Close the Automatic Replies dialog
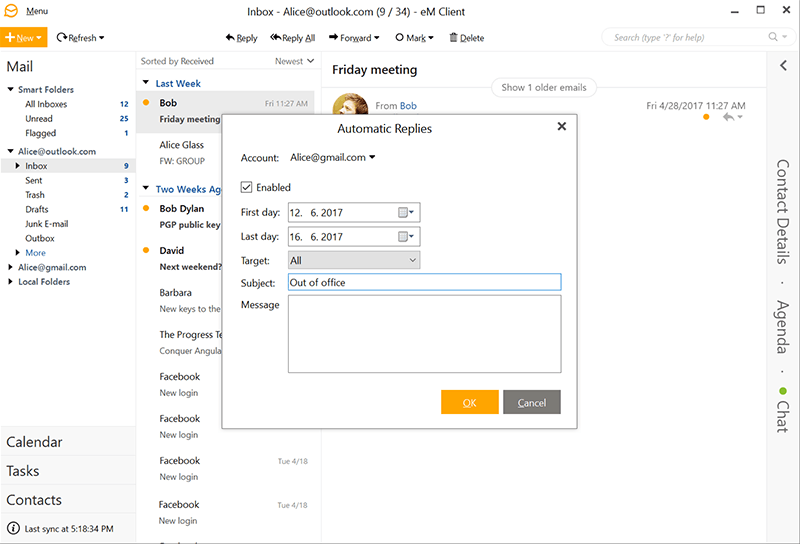The height and width of the screenshot is (544, 800). pyautogui.click(x=562, y=126)
